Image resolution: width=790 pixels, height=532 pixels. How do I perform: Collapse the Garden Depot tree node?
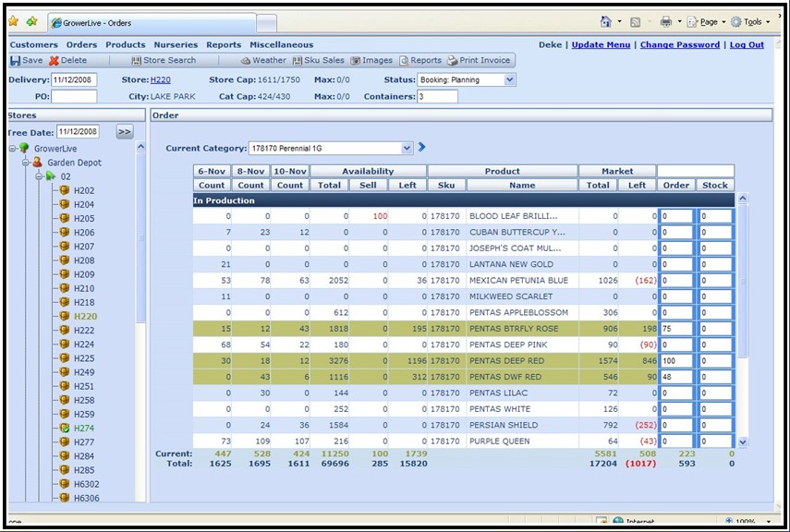(x=25, y=163)
